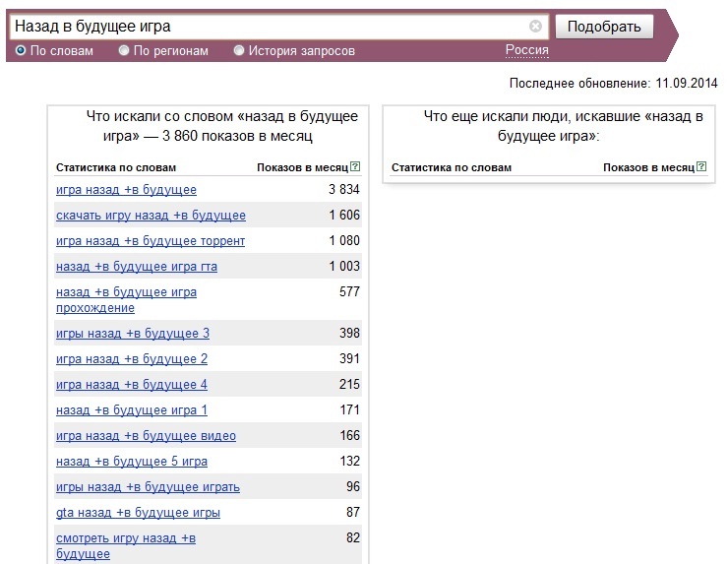Open link 'игра назад +в будущее торрент'
The image size is (728, 564).
coord(151,240)
